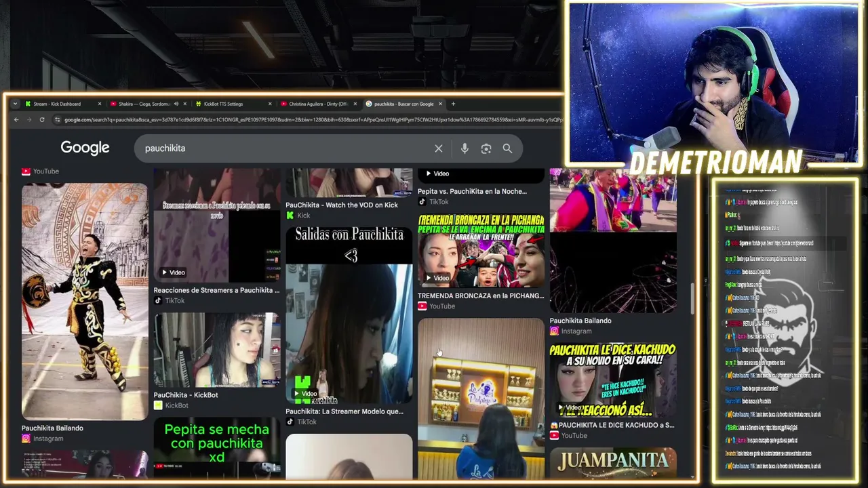Click the Instagram icon under the dancer image
The image size is (868, 488).
(x=26, y=439)
